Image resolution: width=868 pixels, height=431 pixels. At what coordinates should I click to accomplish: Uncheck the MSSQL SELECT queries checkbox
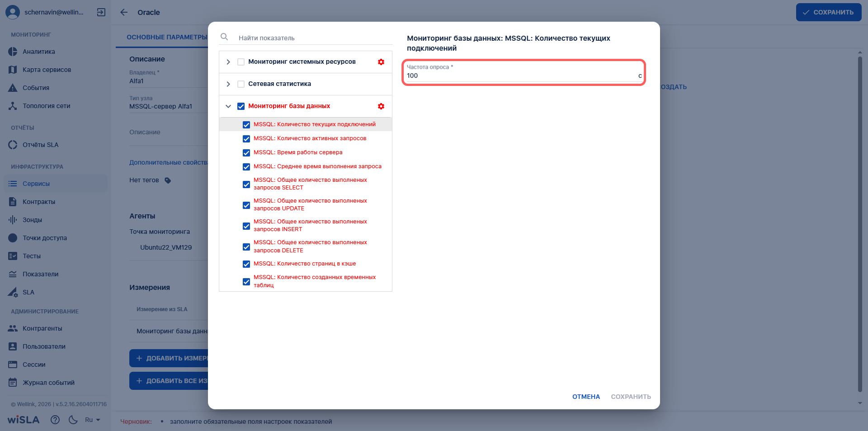point(246,185)
